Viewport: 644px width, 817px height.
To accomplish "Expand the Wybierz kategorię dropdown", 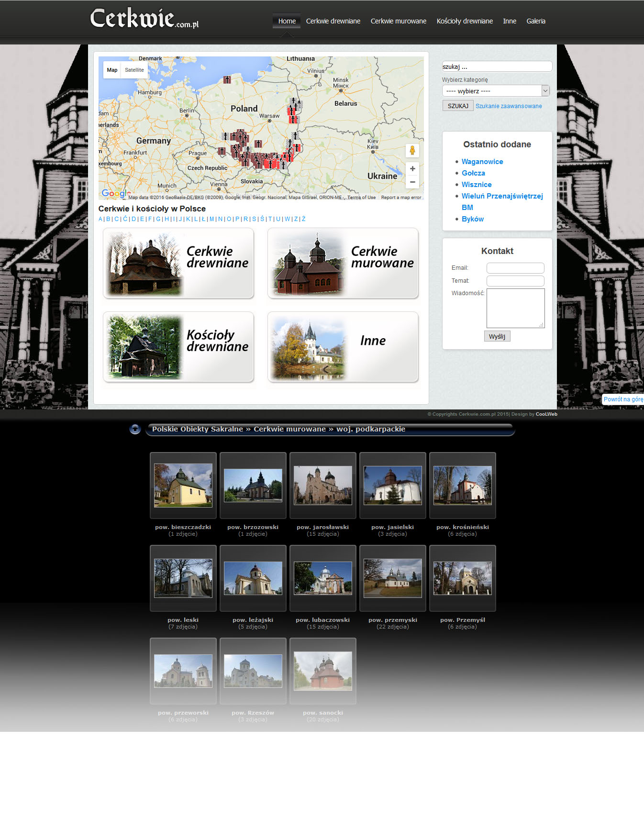I will 496,91.
